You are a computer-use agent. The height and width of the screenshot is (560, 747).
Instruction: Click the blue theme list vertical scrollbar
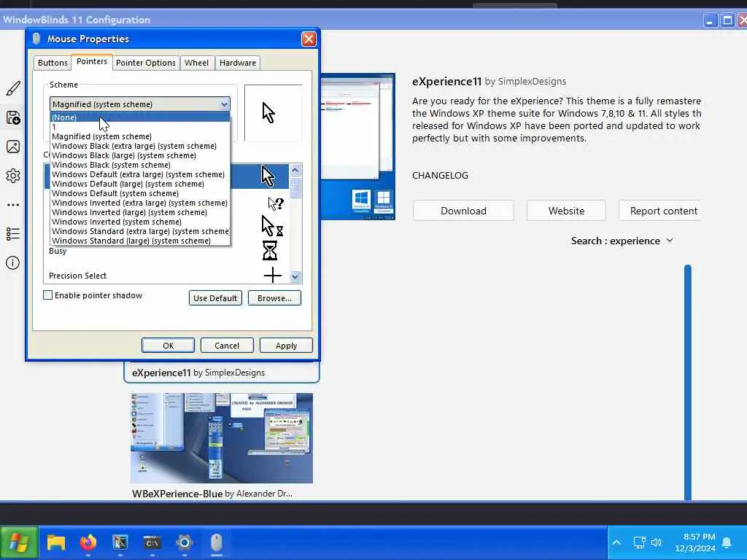[x=687, y=382]
